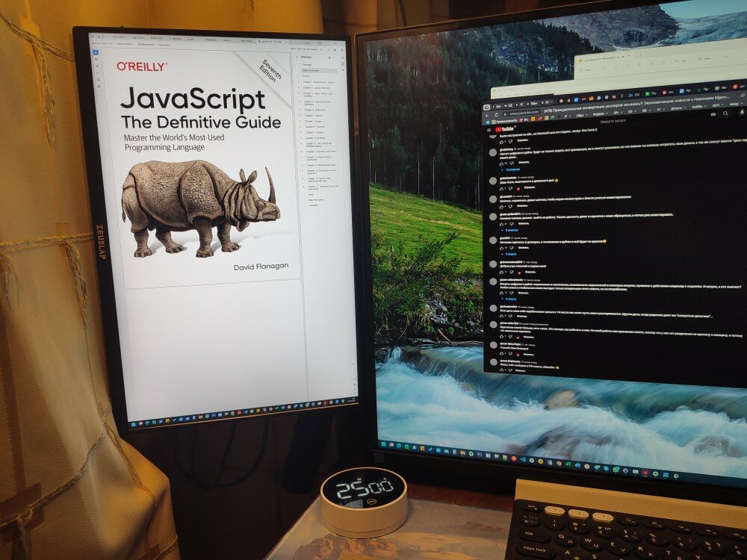
Task: Click the YouTube voice search microphone
Action: coord(743,113)
